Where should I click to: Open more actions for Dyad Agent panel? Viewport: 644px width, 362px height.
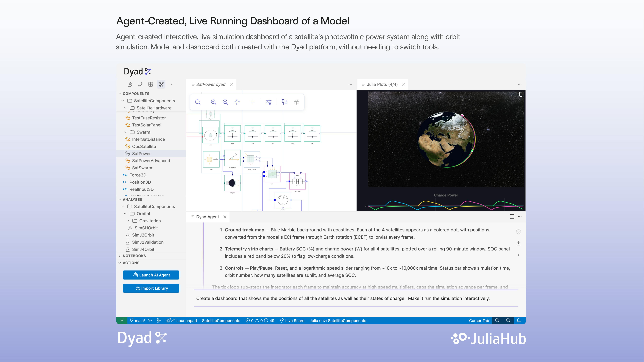coord(520,217)
